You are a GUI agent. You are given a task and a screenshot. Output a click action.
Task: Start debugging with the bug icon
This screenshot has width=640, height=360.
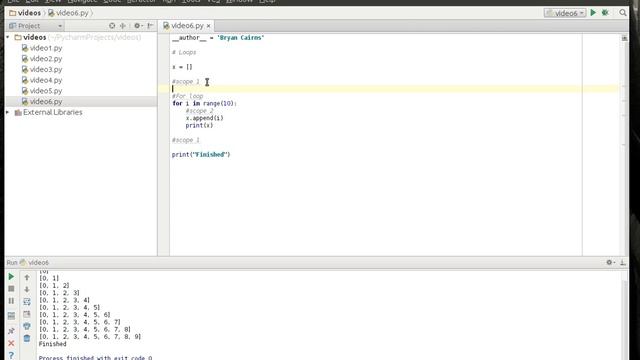(605, 13)
